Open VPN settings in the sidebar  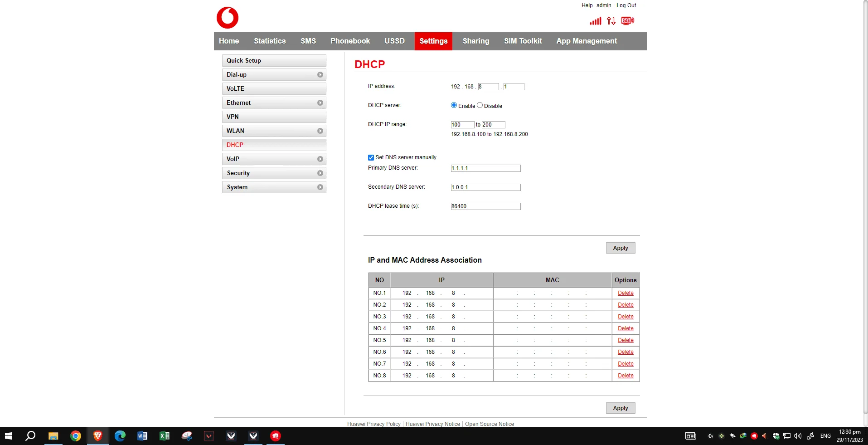point(274,117)
